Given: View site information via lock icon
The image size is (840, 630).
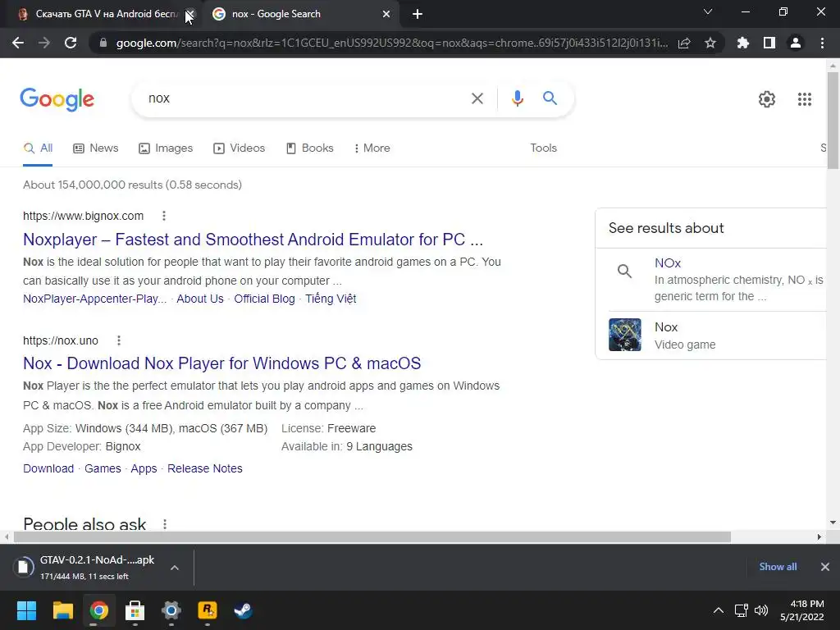Looking at the screenshot, I should 103,43.
